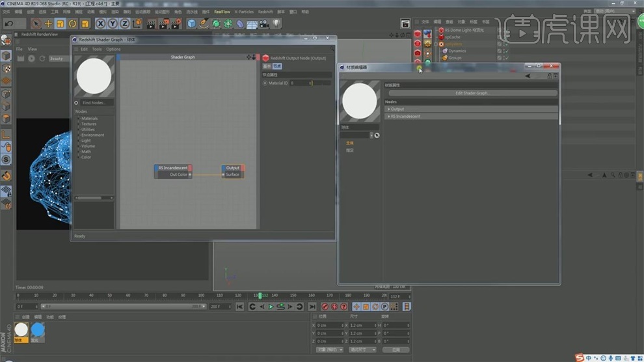644x362 pixels.
Task: Select the Live Selection arrow tool
Action: 36,24
